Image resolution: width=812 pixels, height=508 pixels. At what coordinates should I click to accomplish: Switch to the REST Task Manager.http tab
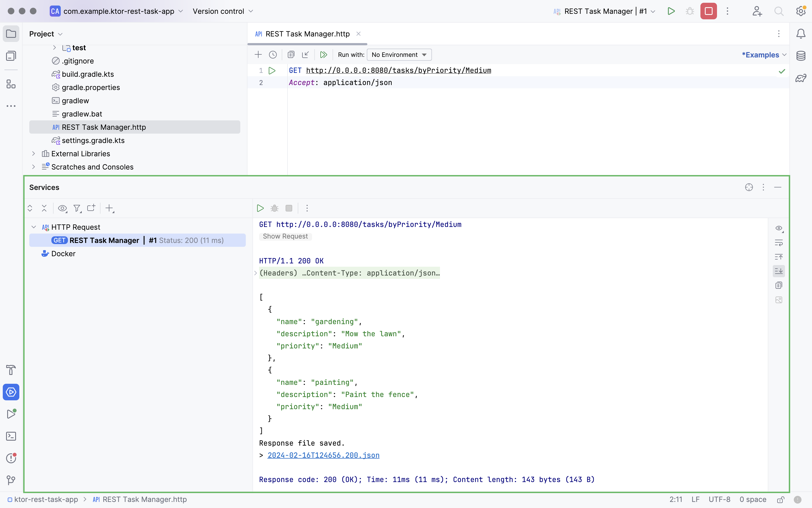click(x=307, y=34)
